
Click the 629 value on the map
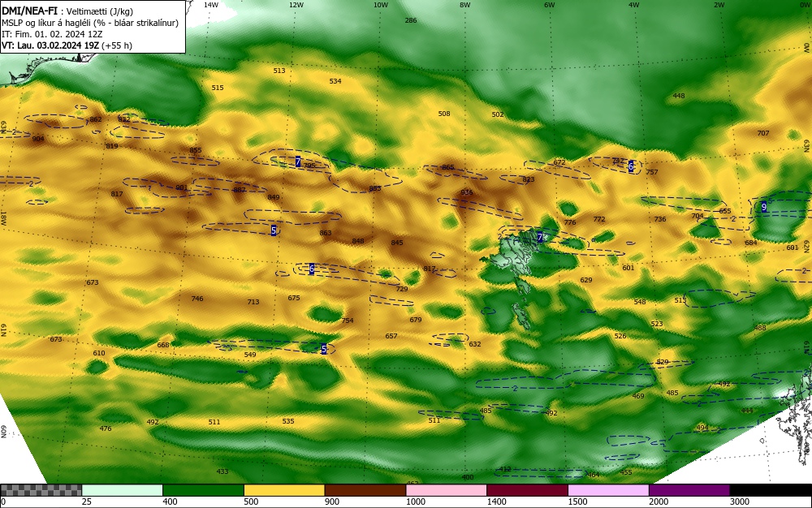586,280
